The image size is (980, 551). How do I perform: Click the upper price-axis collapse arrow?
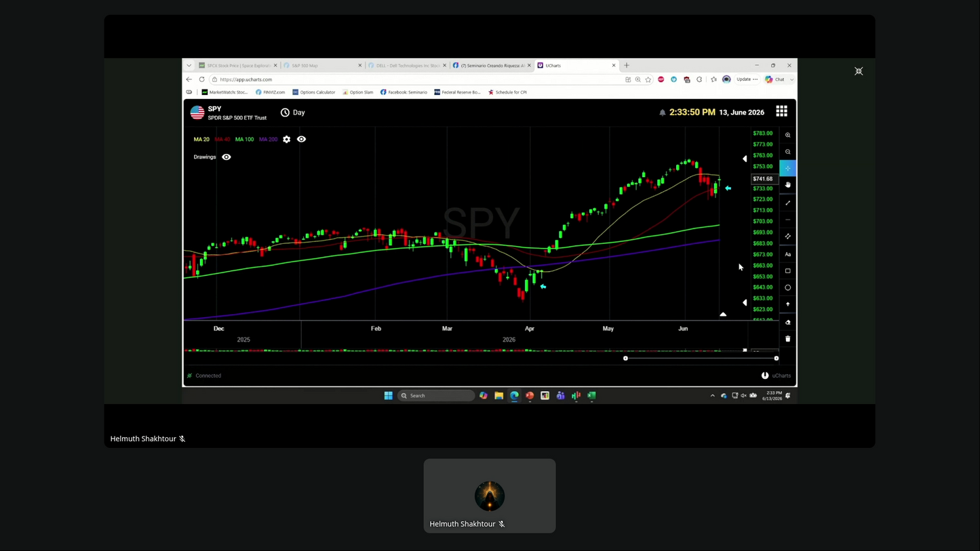tap(745, 159)
